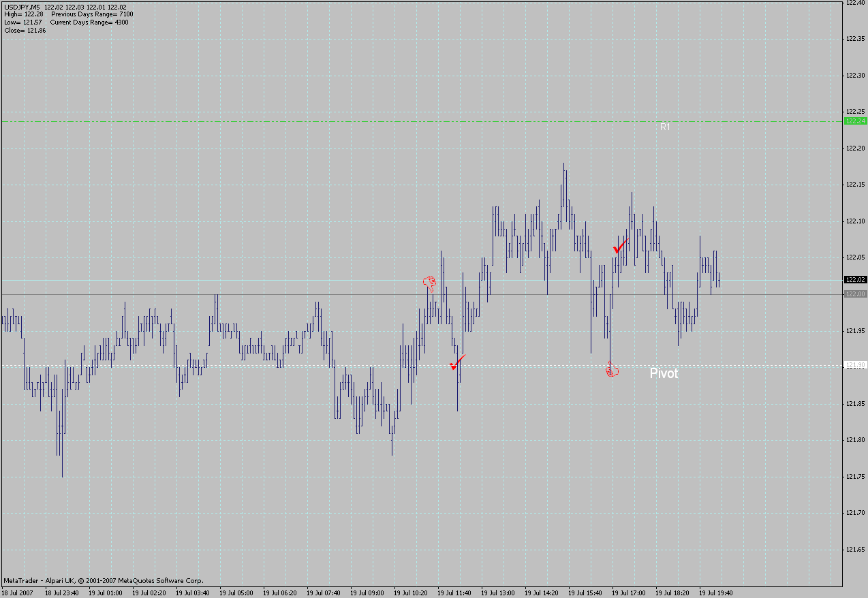Click the 122.20 price scale label
Viewport: 868px width, 598px height.
(x=856, y=148)
